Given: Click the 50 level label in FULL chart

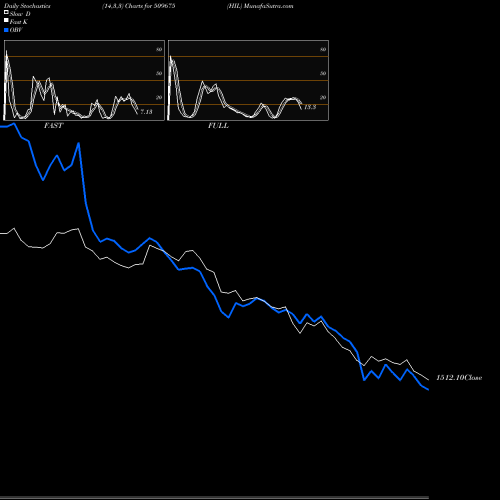Looking at the screenshot, I should (x=323, y=73).
